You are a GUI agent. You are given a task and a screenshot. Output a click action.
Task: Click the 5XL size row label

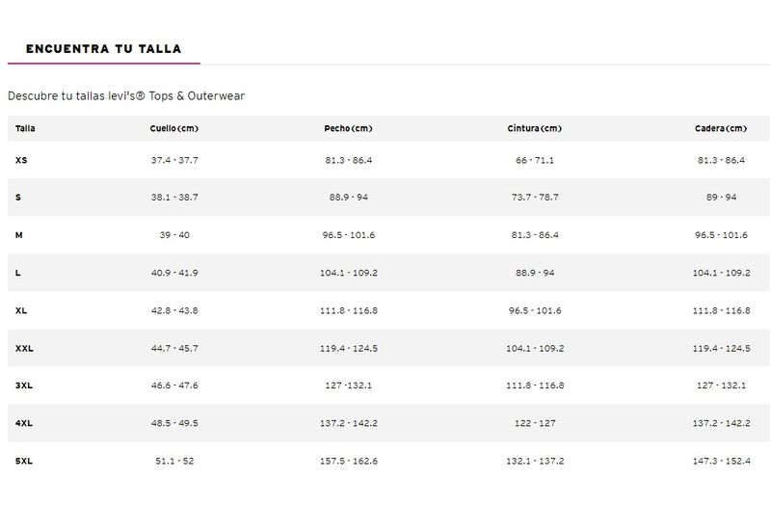[24, 461]
